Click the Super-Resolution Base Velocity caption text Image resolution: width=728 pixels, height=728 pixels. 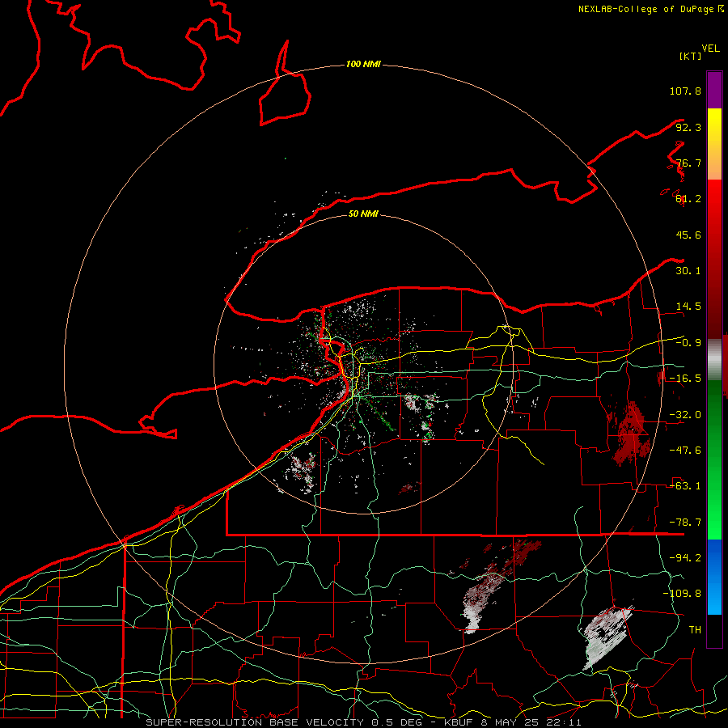(x=363, y=722)
